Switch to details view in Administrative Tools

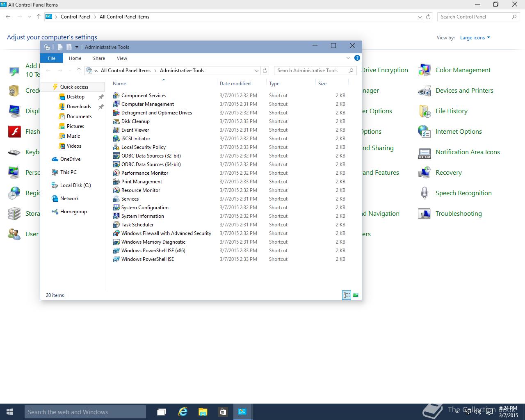[x=347, y=295]
